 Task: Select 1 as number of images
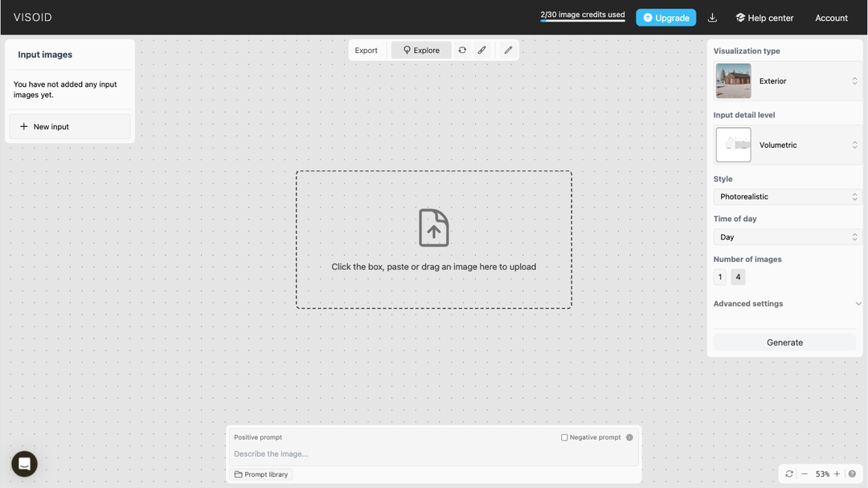[719, 277]
